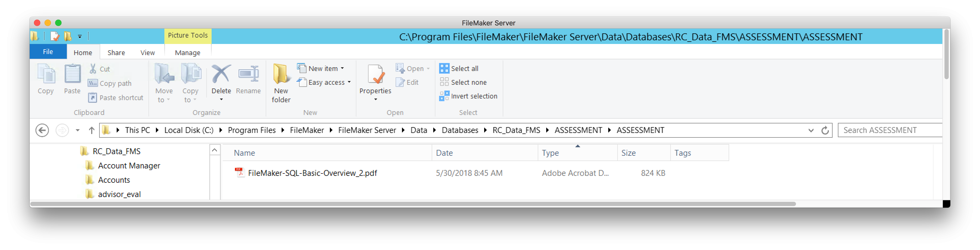Click the Paste clipboard icon
980x250 pixels.
click(x=72, y=73)
